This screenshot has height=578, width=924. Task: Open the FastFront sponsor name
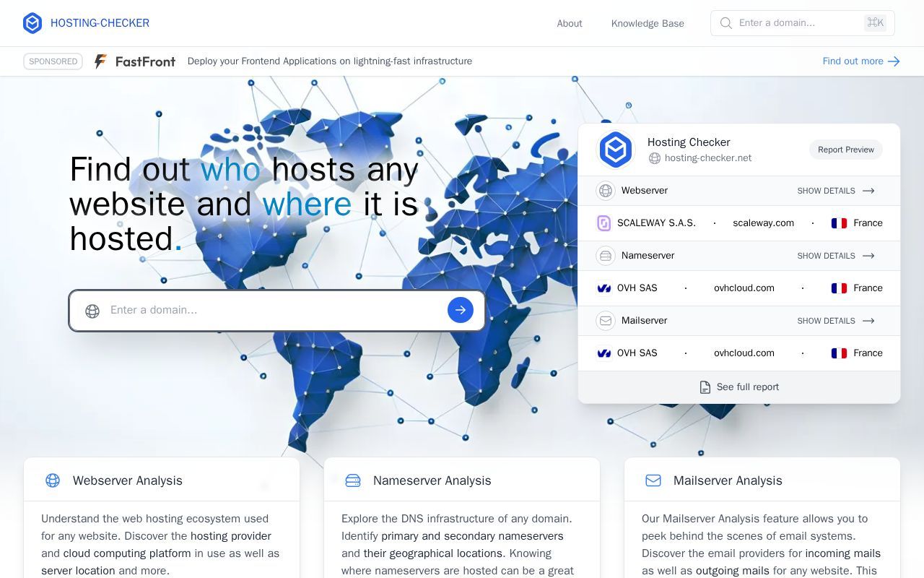(145, 61)
